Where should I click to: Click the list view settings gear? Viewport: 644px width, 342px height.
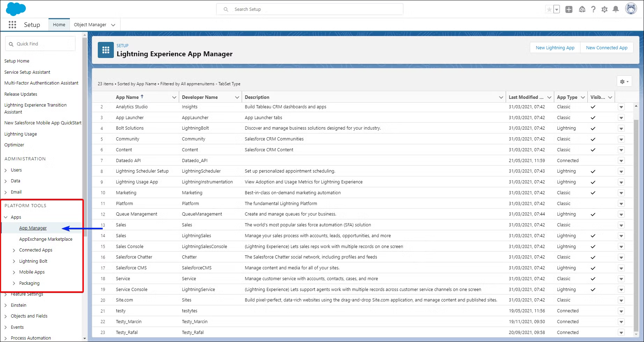(x=624, y=82)
